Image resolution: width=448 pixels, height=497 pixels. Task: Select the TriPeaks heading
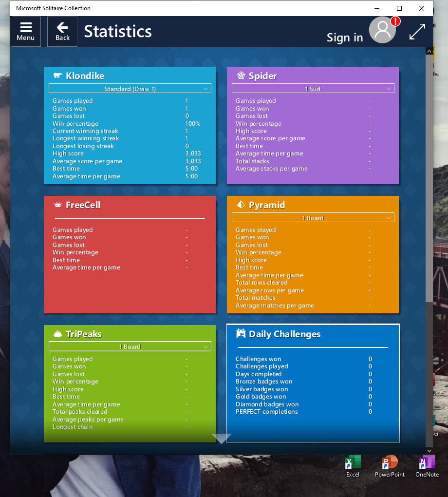click(84, 334)
